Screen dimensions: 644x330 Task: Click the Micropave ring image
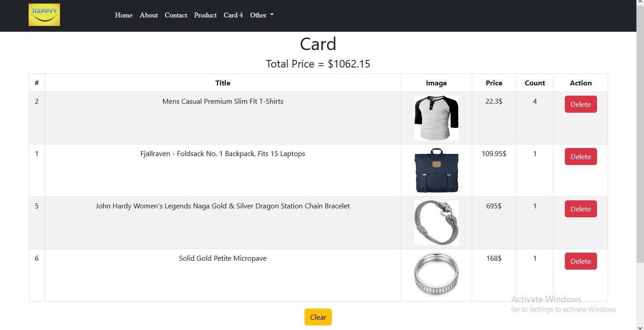pos(436,275)
